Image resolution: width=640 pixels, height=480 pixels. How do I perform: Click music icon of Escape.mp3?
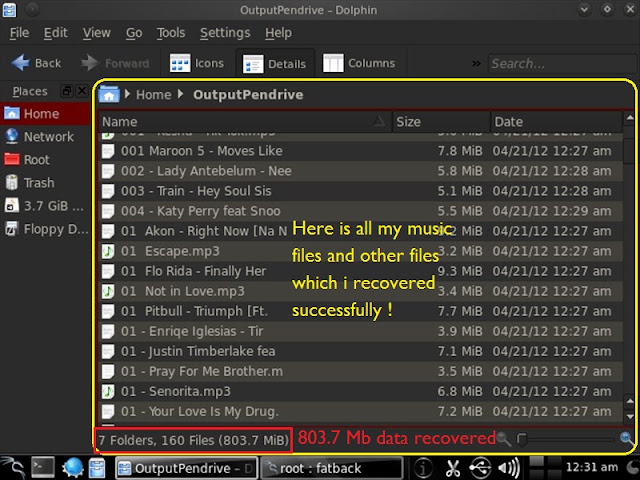click(x=108, y=251)
